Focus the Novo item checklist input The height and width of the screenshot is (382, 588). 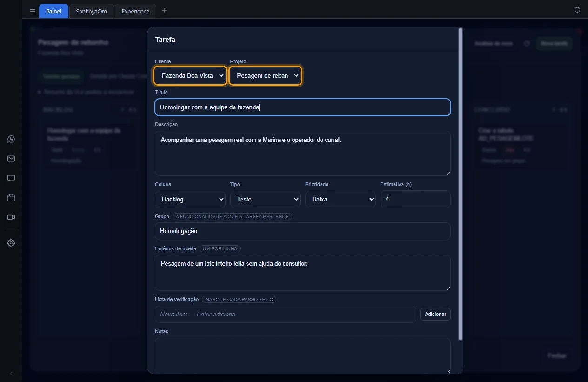click(x=286, y=314)
